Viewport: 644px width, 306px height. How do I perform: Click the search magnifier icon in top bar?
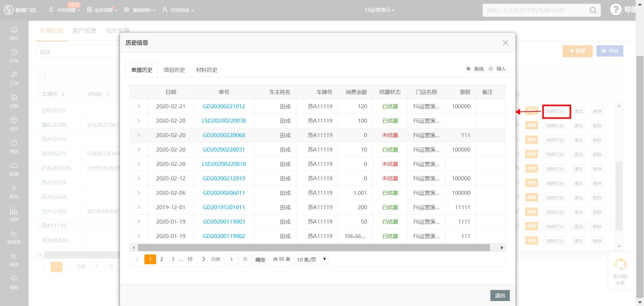click(x=593, y=10)
